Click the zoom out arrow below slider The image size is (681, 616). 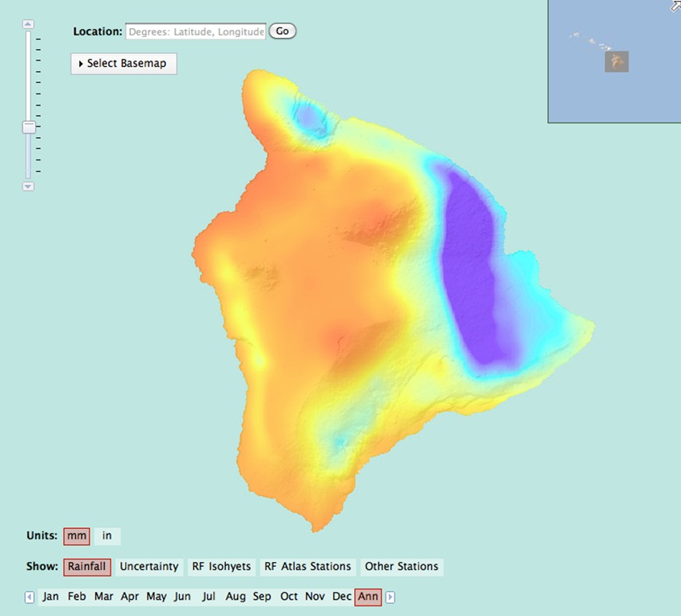click(x=28, y=186)
